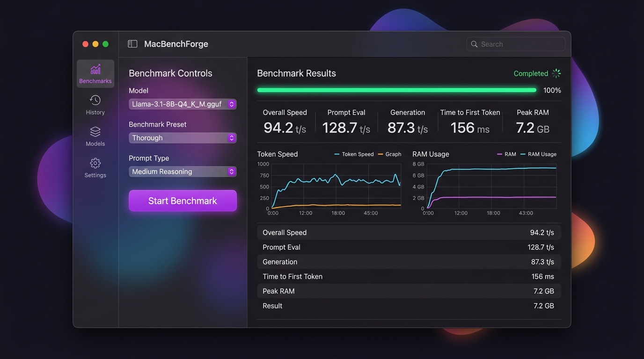Screen dimensions: 644x359
Task: Select the Generation table row
Action: click(x=409, y=262)
